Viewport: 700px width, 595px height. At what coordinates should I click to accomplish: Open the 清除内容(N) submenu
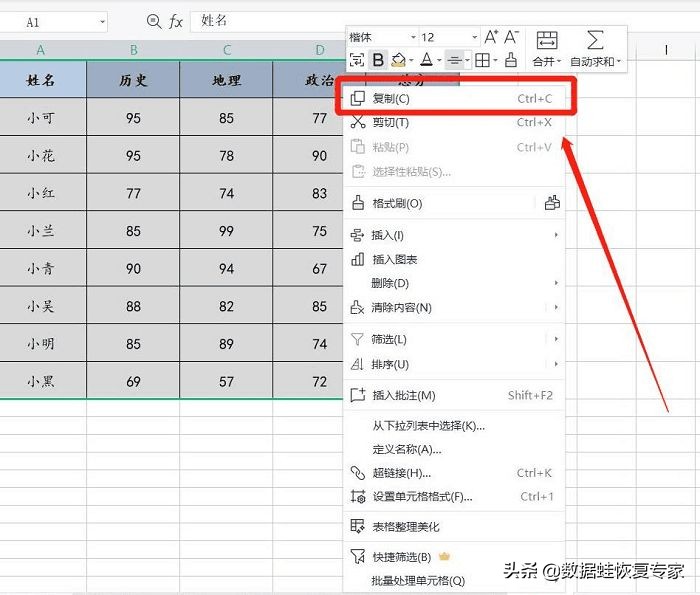point(454,308)
